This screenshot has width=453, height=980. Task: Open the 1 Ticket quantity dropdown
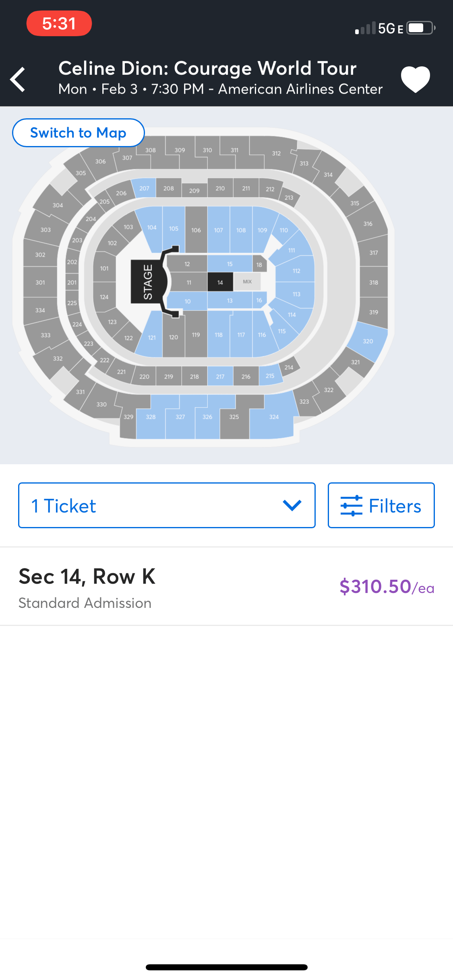click(167, 505)
